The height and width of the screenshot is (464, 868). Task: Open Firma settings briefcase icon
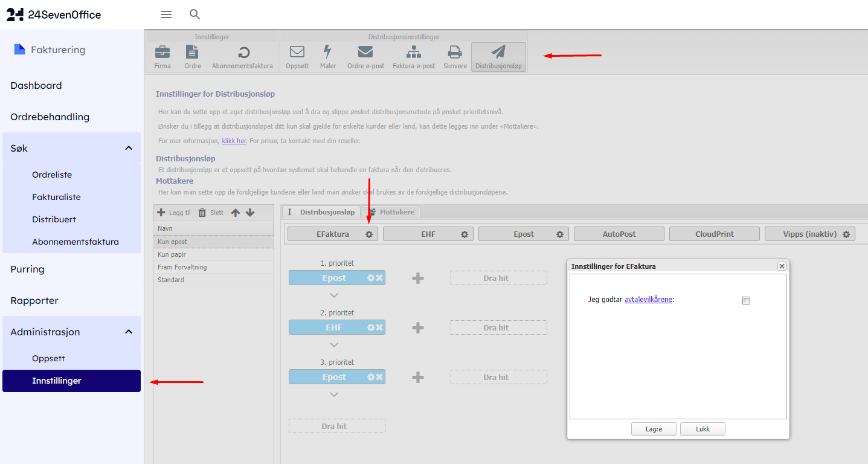(x=162, y=52)
